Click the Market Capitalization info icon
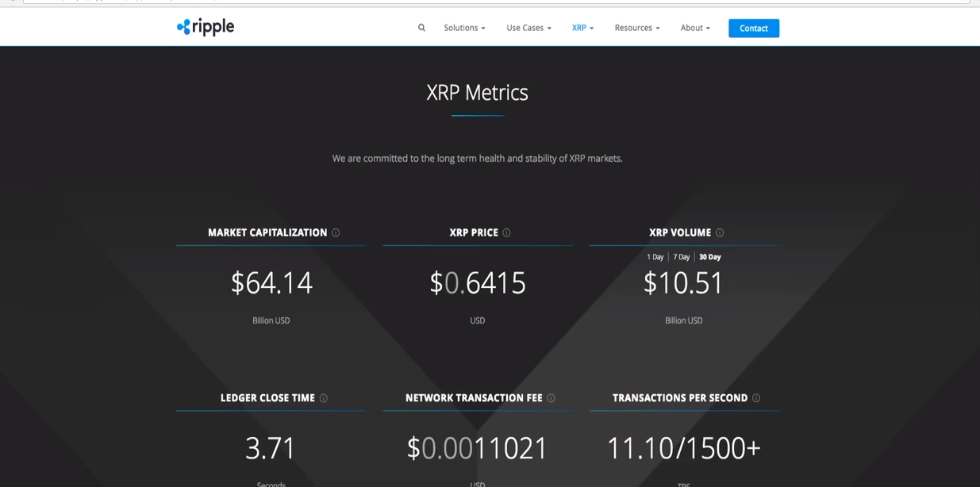 pyautogui.click(x=336, y=232)
